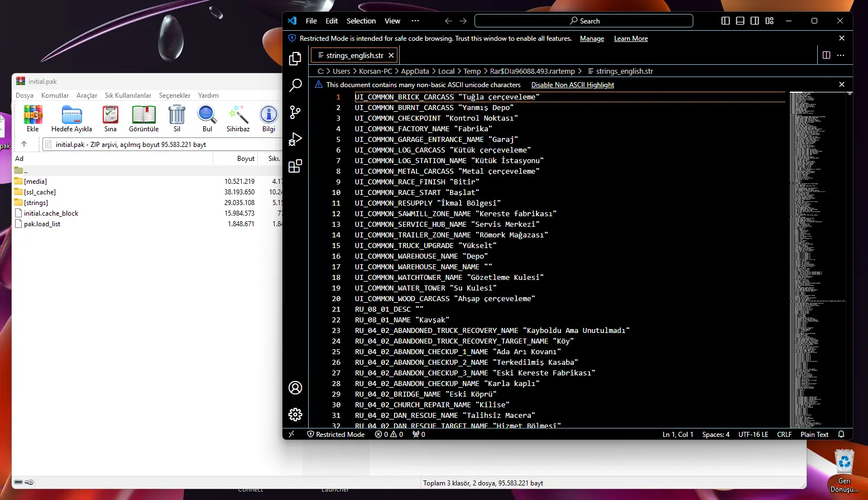Open the Komutlar menu in WinRAR
The height and width of the screenshot is (500, 868).
tap(55, 96)
